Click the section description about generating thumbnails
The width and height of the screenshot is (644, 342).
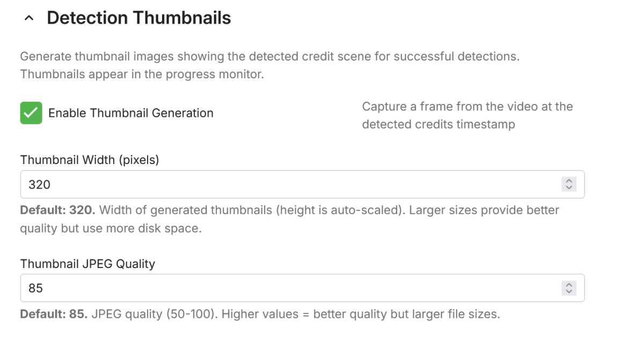point(269,56)
